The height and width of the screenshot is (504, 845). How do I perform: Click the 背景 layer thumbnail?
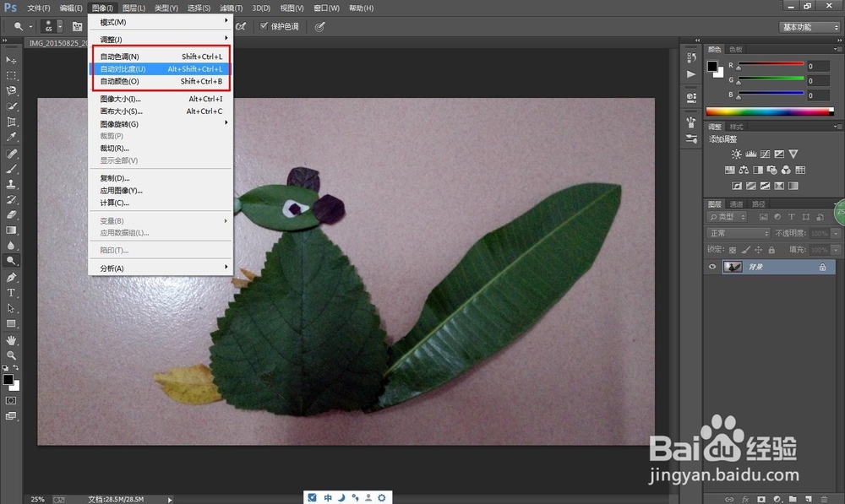coord(733,267)
